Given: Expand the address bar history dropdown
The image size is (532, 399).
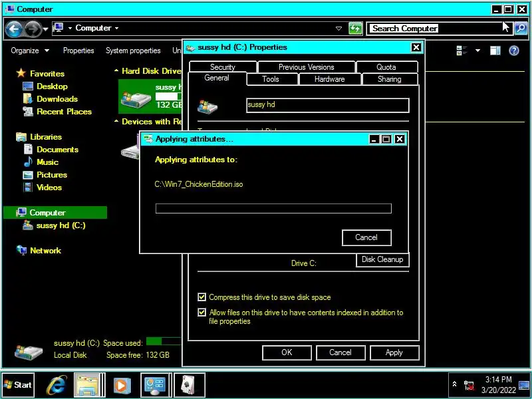Looking at the screenshot, I should 338,29.
